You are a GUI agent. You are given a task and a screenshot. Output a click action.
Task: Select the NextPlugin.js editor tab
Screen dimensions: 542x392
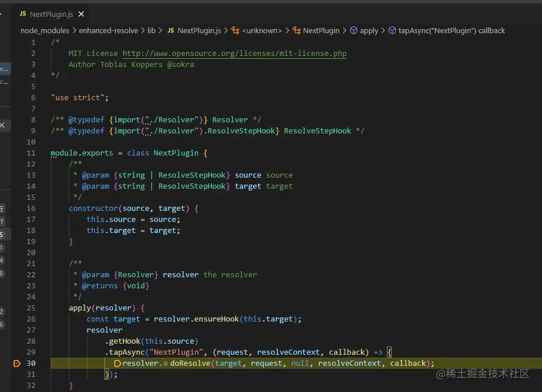tap(52, 14)
